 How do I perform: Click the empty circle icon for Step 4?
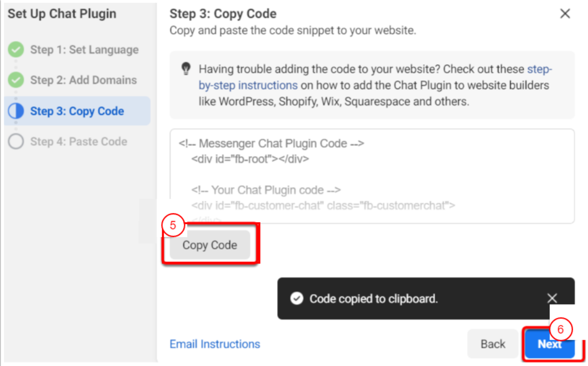pyautogui.click(x=16, y=142)
